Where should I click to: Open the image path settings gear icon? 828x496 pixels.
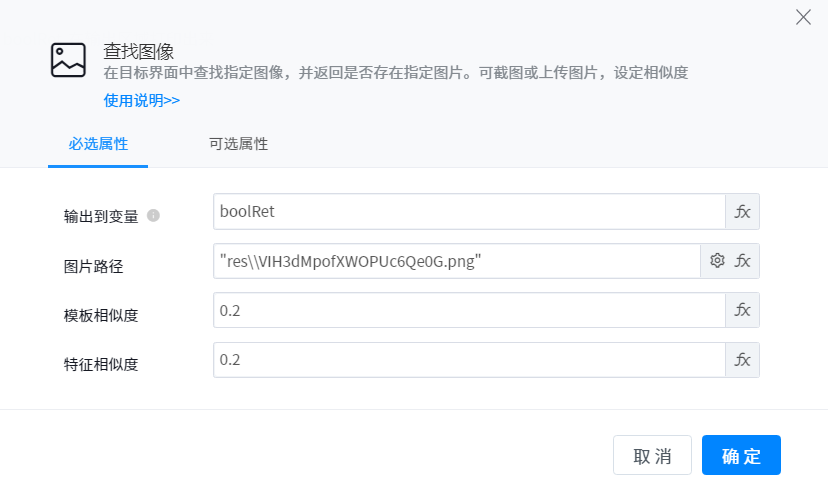[x=717, y=261]
